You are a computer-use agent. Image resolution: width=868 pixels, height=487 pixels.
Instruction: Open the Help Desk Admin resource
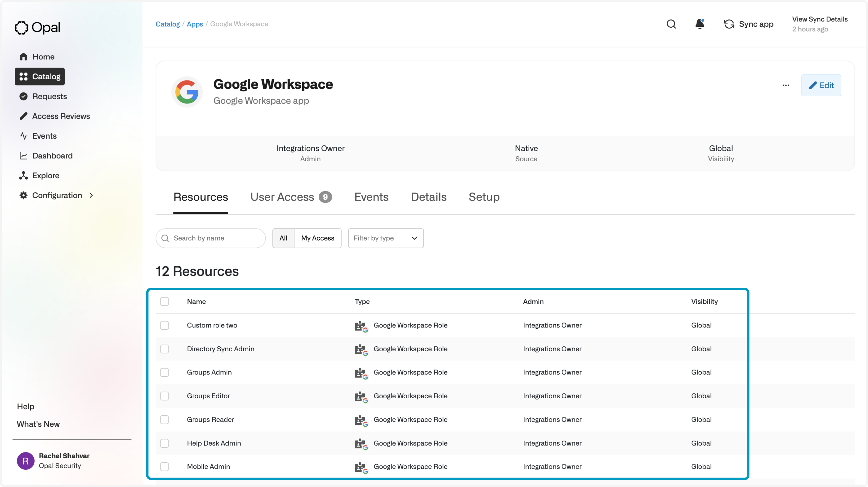pyautogui.click(x=214, y=443)
